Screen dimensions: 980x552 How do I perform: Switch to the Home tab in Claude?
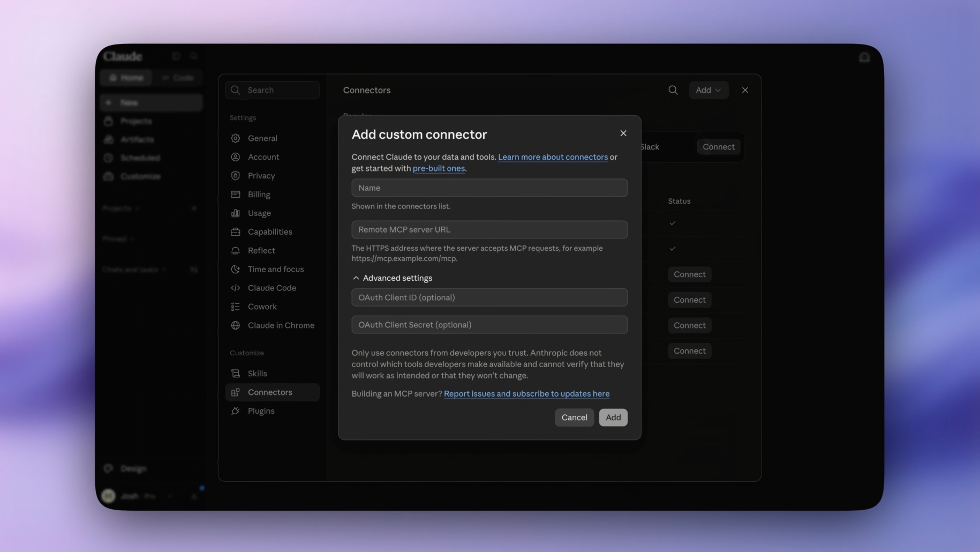point(126,78)
